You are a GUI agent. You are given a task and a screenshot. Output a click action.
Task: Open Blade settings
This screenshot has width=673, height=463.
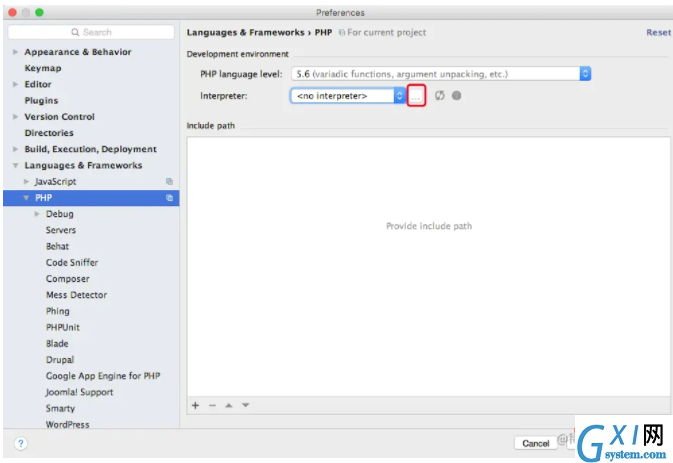57,344
